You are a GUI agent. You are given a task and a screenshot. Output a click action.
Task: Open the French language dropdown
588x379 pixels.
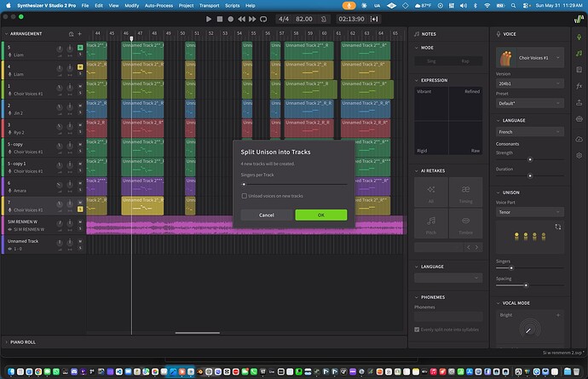click(x=530, y=132)
